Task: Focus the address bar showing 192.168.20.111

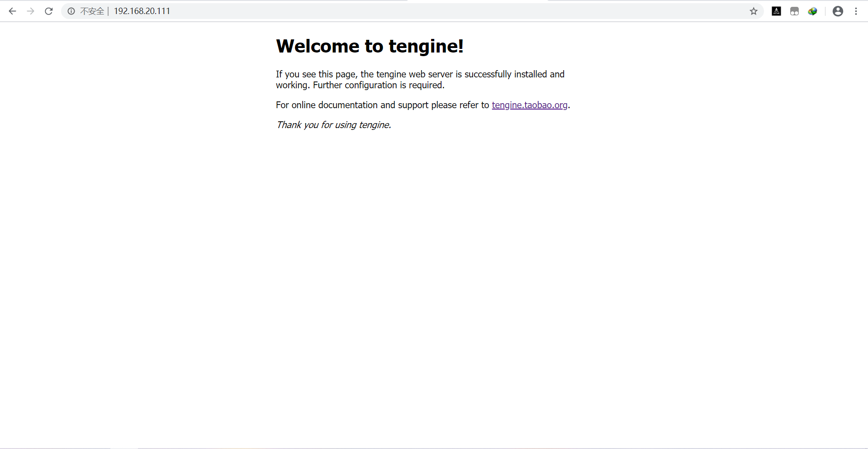Action: pyautogui.click(x=413, y=11)
